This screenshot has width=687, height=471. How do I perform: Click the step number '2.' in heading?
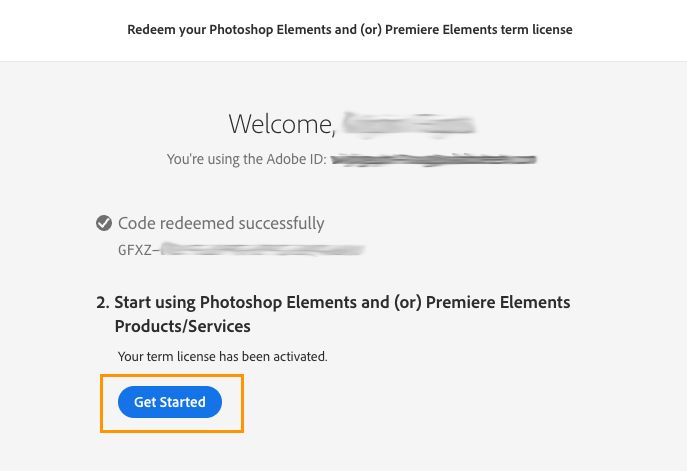point(102,302)
